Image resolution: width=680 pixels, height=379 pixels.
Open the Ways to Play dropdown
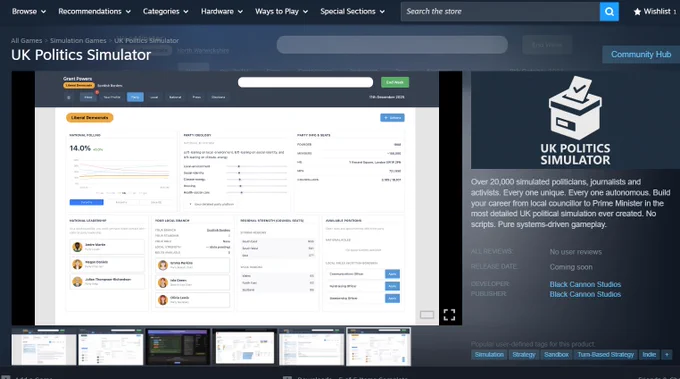[x=281, y=11]
